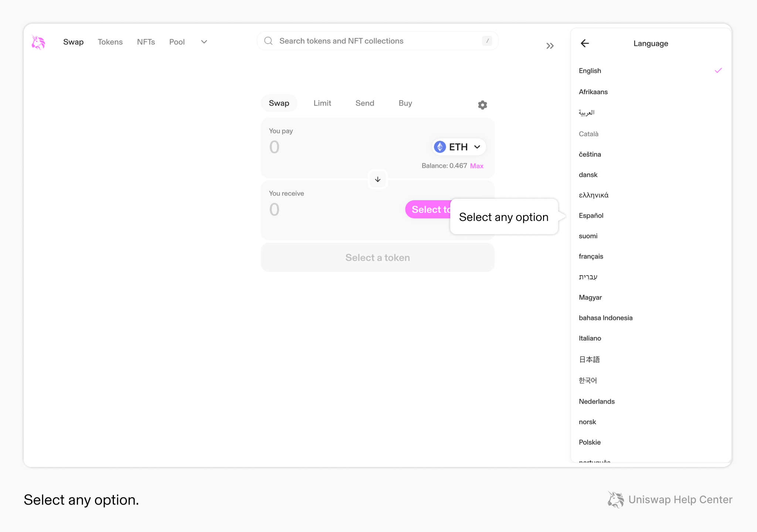The height and width of the screenshot is (532, 757).
Task: Click the search magnifier icon
Action: coord(268,41)
